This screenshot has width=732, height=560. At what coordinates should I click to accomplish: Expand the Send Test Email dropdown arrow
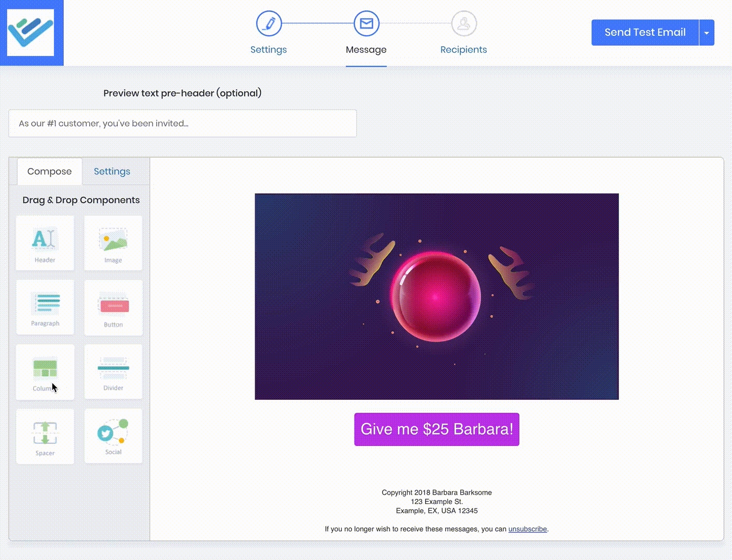tap(707, 33)
